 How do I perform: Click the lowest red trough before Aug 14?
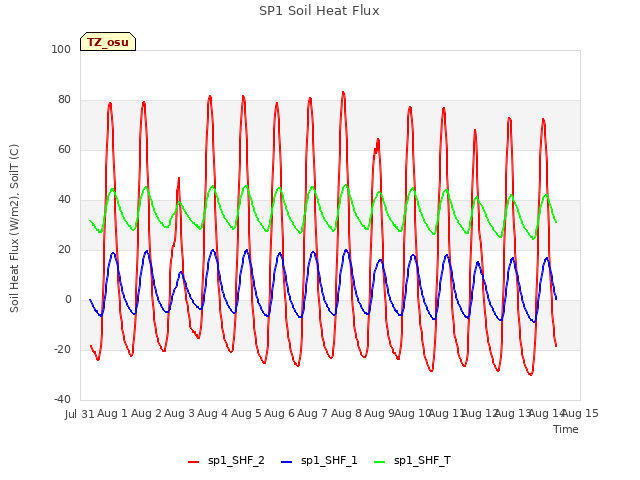530,374
